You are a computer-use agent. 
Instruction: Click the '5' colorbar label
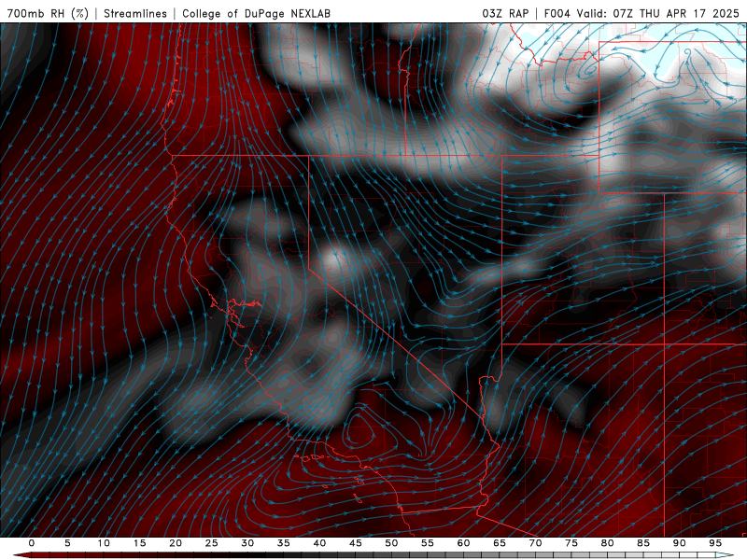(67, 543)
